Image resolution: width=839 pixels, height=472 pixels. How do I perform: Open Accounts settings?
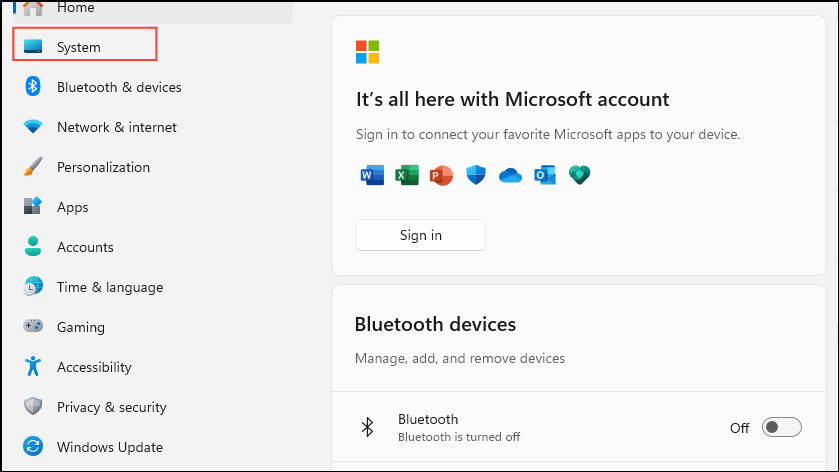[153, 247]
